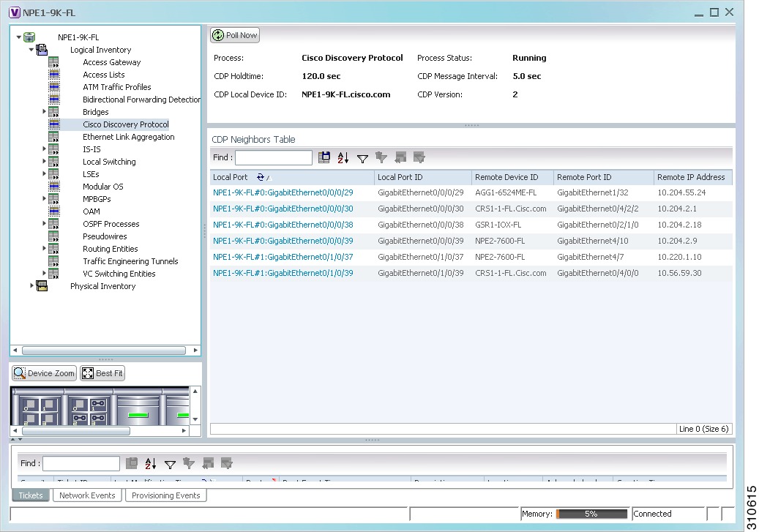The width and height of the screenshot is (759, 532).
Task: Sort by the Remote IP Address column header
Action: pos(693,177)
